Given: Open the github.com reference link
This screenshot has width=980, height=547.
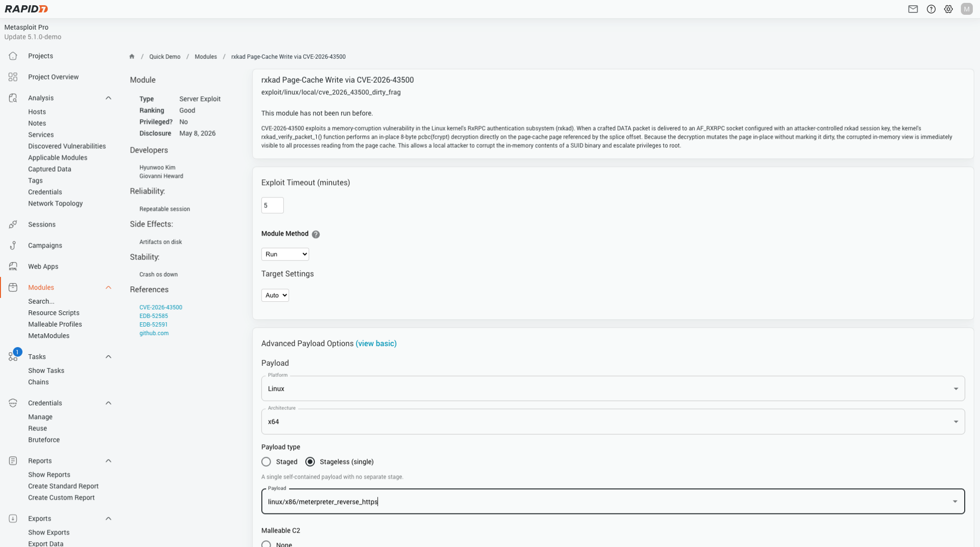Looking at the screenshot, I should click(154, 333).
